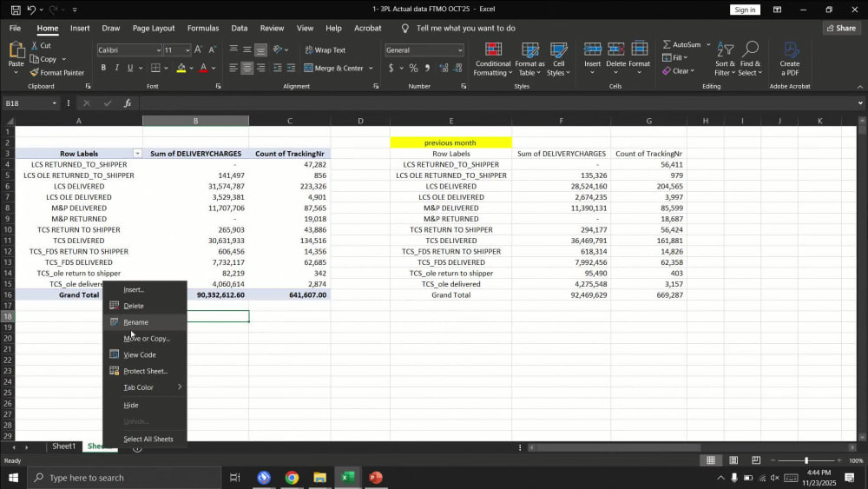
Task: Click the Insert Function fx button
Action: tap(128, 103)
